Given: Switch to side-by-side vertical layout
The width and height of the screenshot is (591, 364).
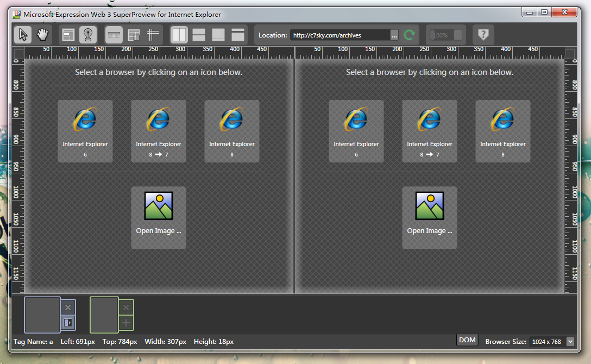Looking at the screenshot, I should point(179,35).
